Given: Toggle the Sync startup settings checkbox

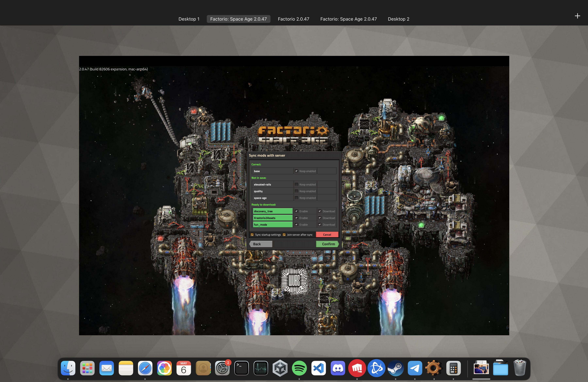Looking at the screenshot, I should (x=252, y=235).
